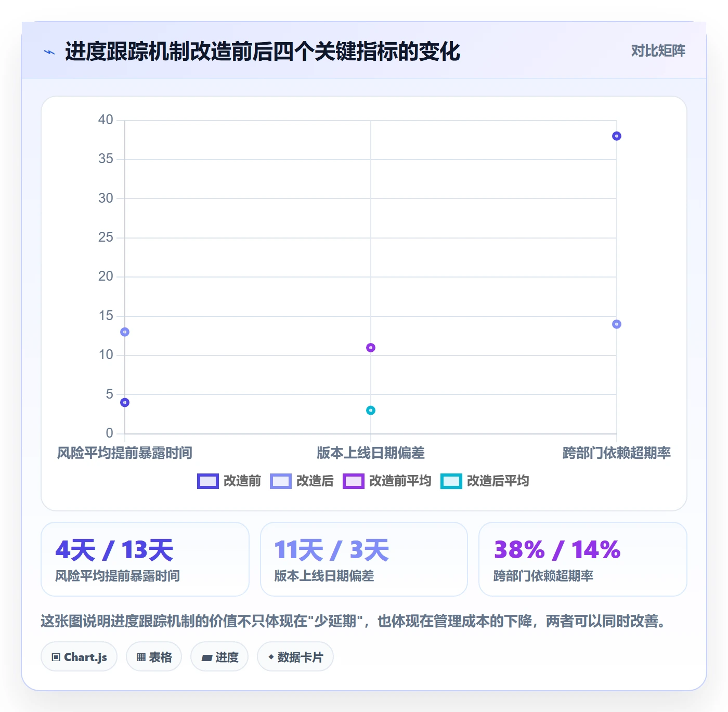This screenshot has height=712, width=728.
Task: Open the 4天 / 13天 stat card
Action: point(145,559)
